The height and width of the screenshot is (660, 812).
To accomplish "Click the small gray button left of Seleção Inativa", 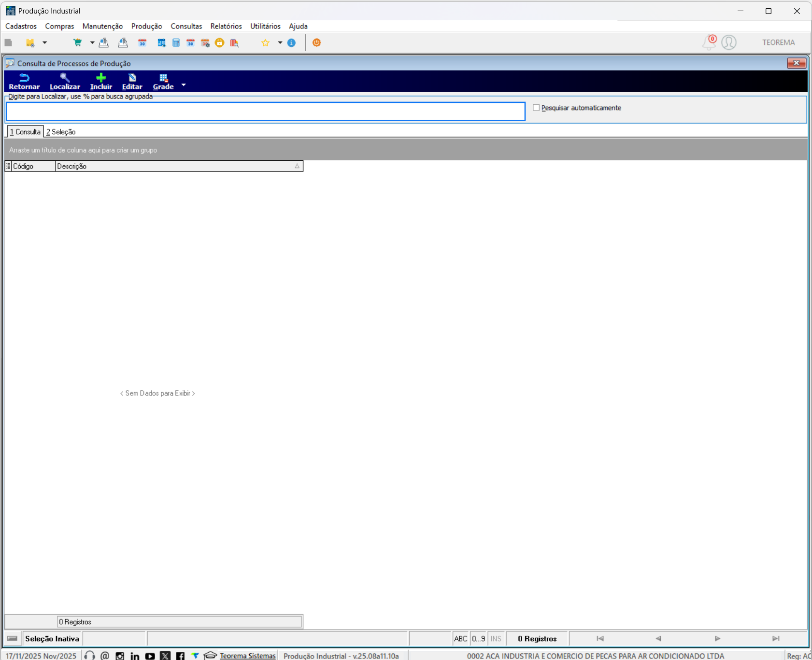I will (13, 638).
